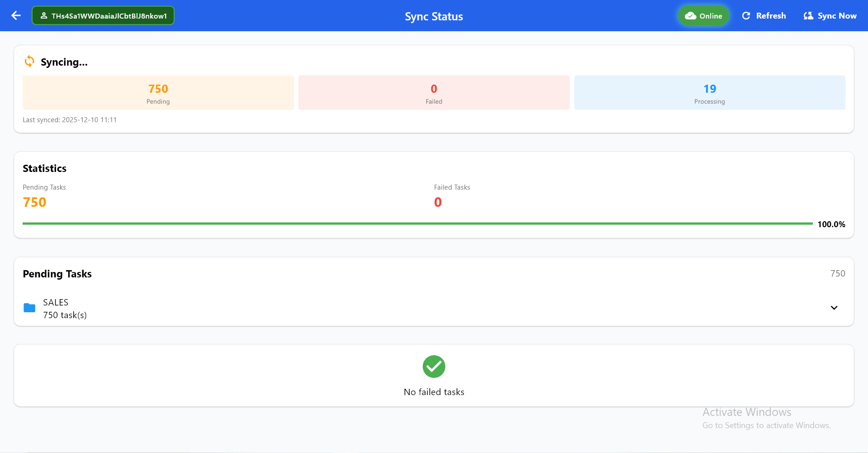Select the blue SALES folder icon
868x453 pixels.
29,308
